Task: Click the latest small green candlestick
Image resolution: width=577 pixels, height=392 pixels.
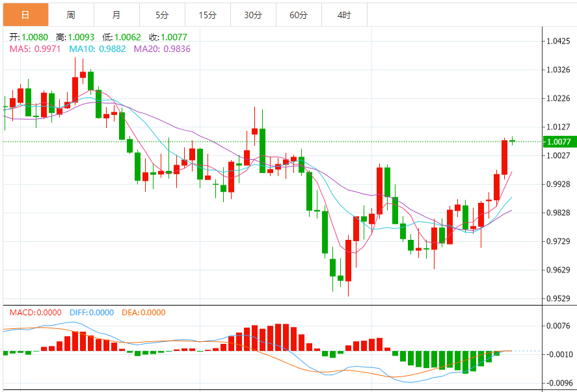Action: point(512,141)
